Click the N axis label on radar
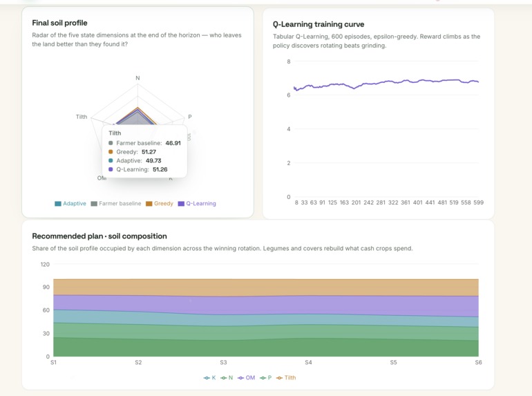 tap(137, 78)
